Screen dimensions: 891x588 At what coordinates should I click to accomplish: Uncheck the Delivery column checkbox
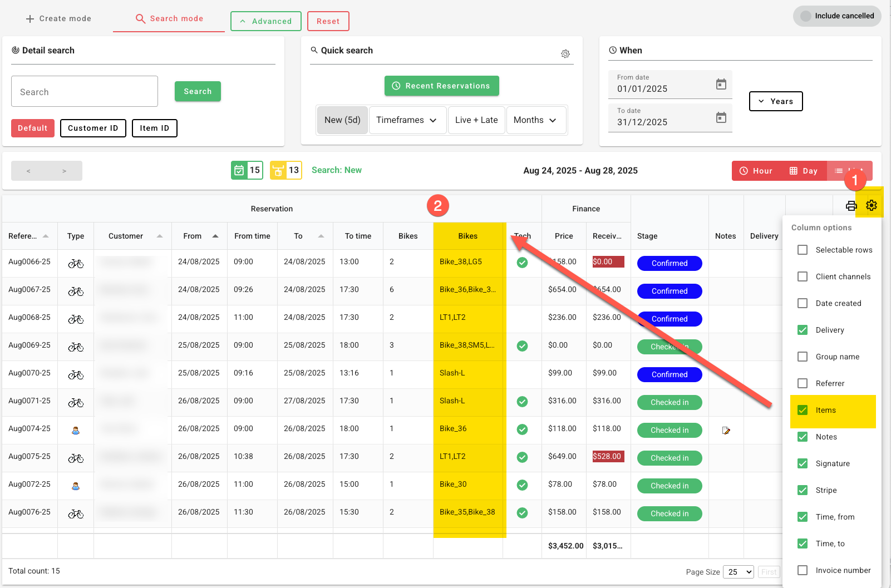click(x=803, y=330)
